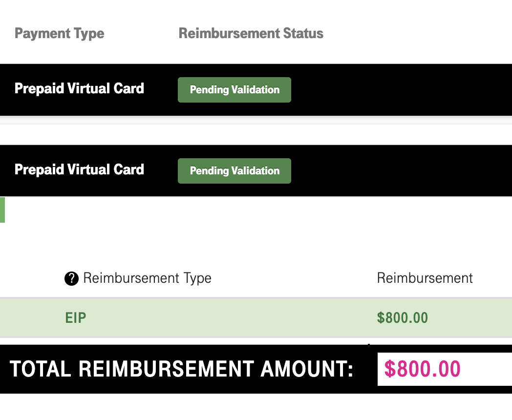Click the first Prepaid Virtual Card text
This screenshot has height=420, width=512.
(79, 88)
